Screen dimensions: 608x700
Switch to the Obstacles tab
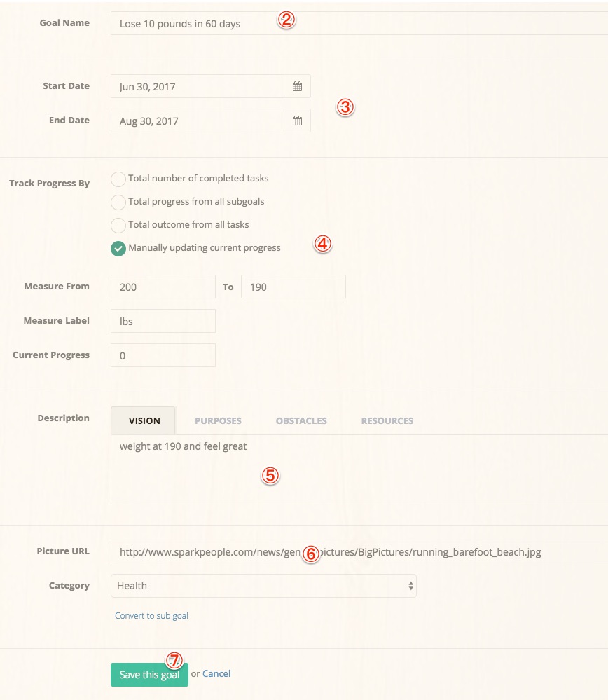pyautogui.click(x=301, y=421)
